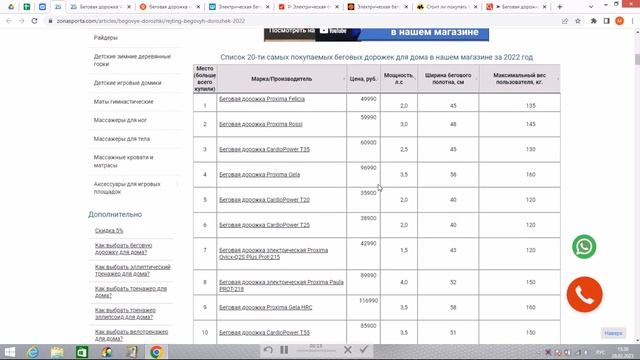Open the Детские игровые домики category
This screenshot has width=640, height=360.
tap(127, 83)
